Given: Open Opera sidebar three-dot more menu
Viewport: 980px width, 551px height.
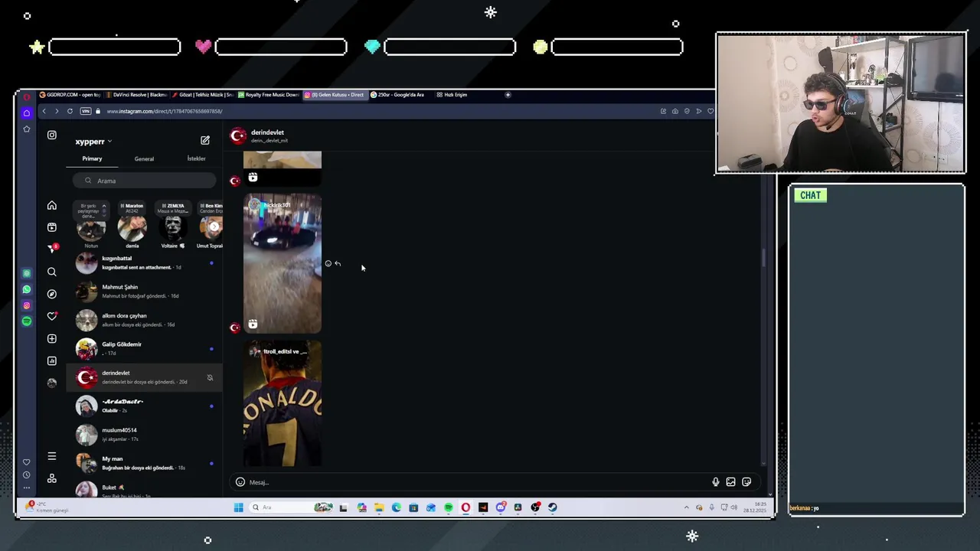Looking at the screenshot, I should (x=27, y=487).
